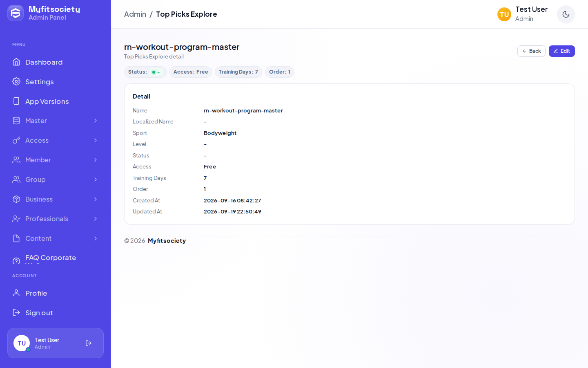Click the Profile person icon

point(16,293)
